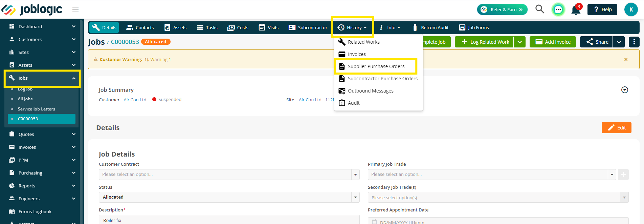Open the Tasks tab

207,27
